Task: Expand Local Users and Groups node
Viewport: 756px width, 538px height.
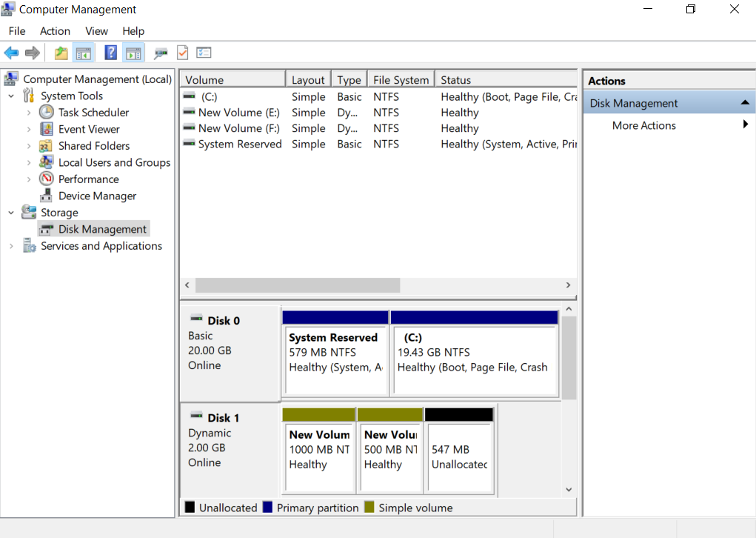Action: [29, 162]
